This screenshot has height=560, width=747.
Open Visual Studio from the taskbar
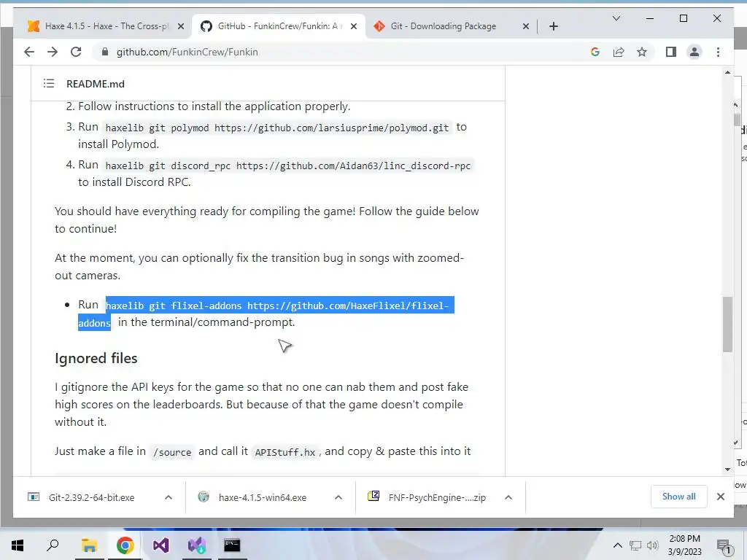pyautogui.click(x=161, y=545)
